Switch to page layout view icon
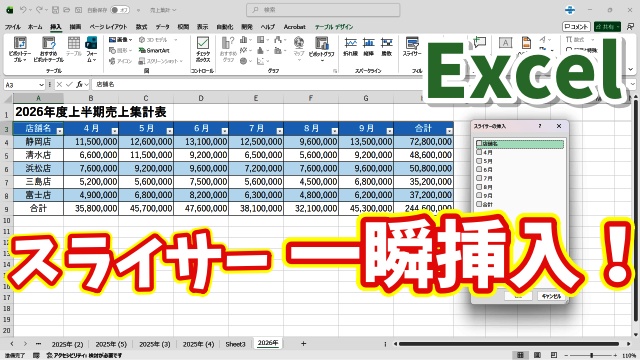 click(x=537, y=355)
